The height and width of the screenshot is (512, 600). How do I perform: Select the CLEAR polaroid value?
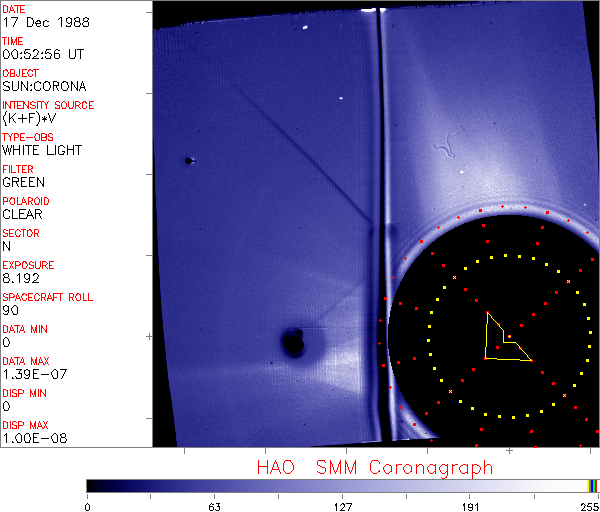22,214
